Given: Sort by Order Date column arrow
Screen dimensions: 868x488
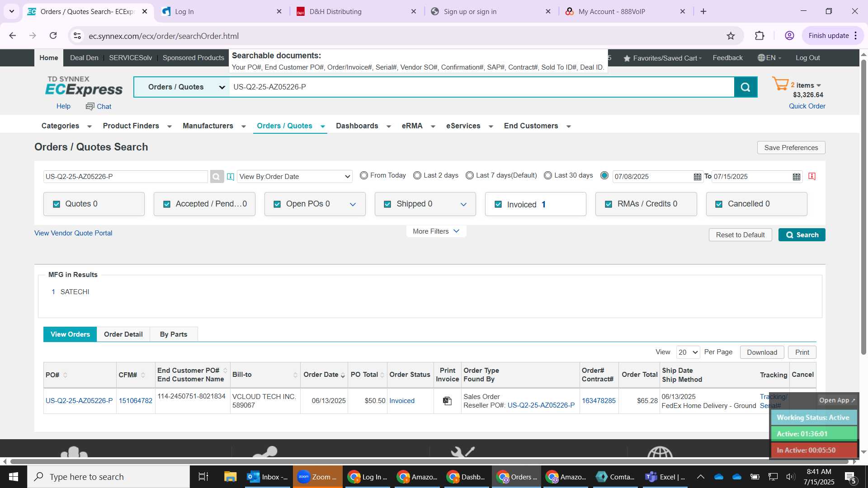Looking at the screenshot, I should click(x=343, y=375).
